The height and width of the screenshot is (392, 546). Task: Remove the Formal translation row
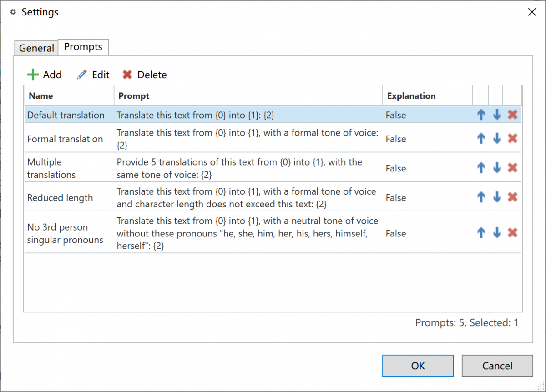pyautogui.click(x=512, y=139)
